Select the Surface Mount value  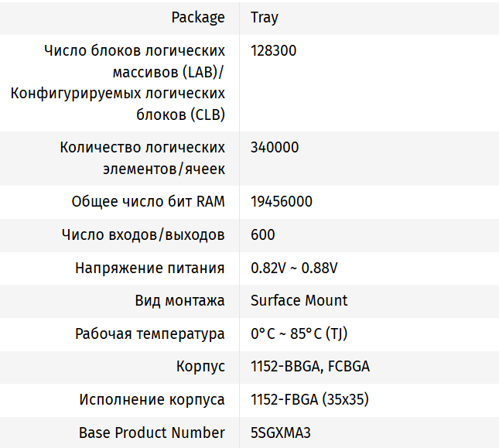click(x=299, y=300)
